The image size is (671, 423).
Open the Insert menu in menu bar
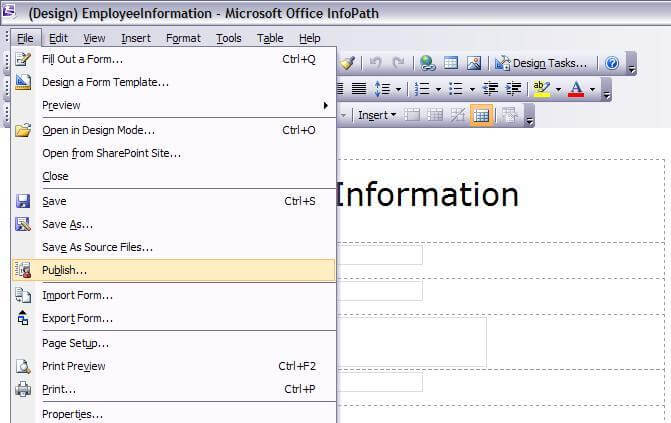136,38
